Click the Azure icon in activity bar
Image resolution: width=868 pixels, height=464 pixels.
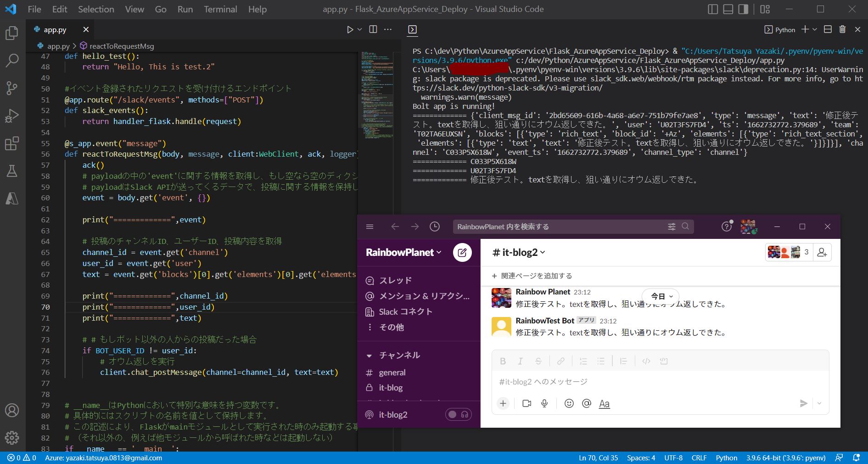(12, 198)
